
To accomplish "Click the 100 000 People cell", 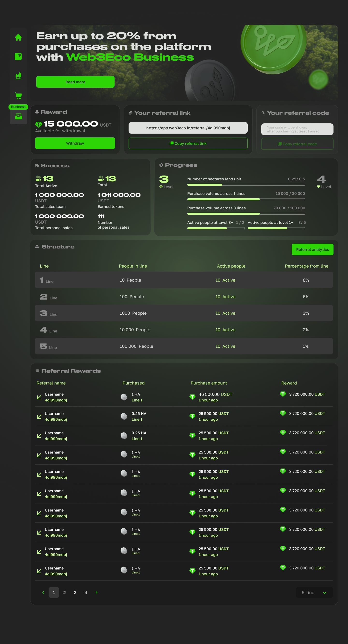I will coord(136,346).
